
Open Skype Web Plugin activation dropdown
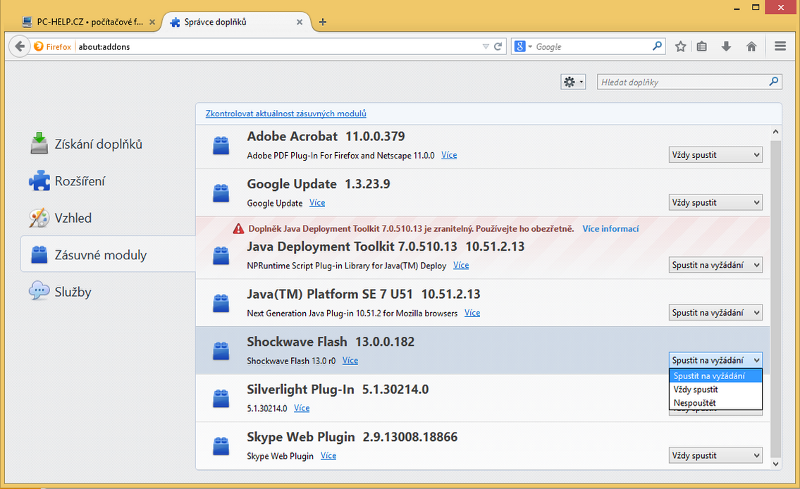click(x=715, y=456)
